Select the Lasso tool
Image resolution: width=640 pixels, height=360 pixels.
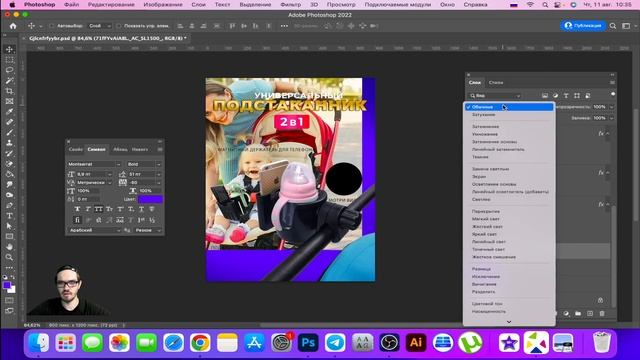pos(9,70)
